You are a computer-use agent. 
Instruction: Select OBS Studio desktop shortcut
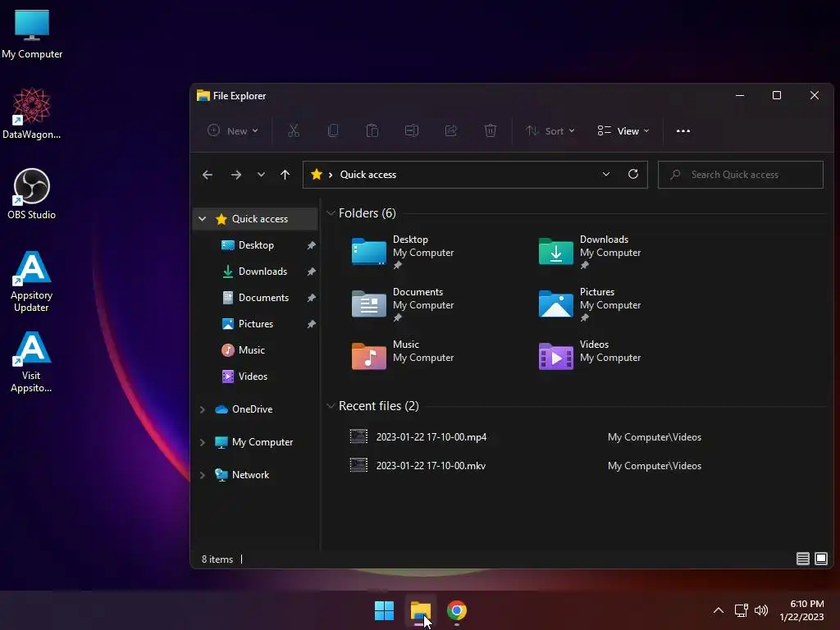pos(32,194)
